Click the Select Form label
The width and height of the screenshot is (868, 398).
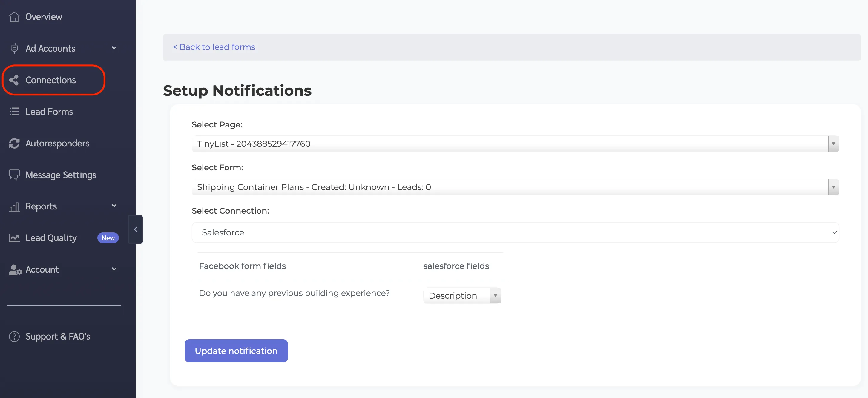217,168
